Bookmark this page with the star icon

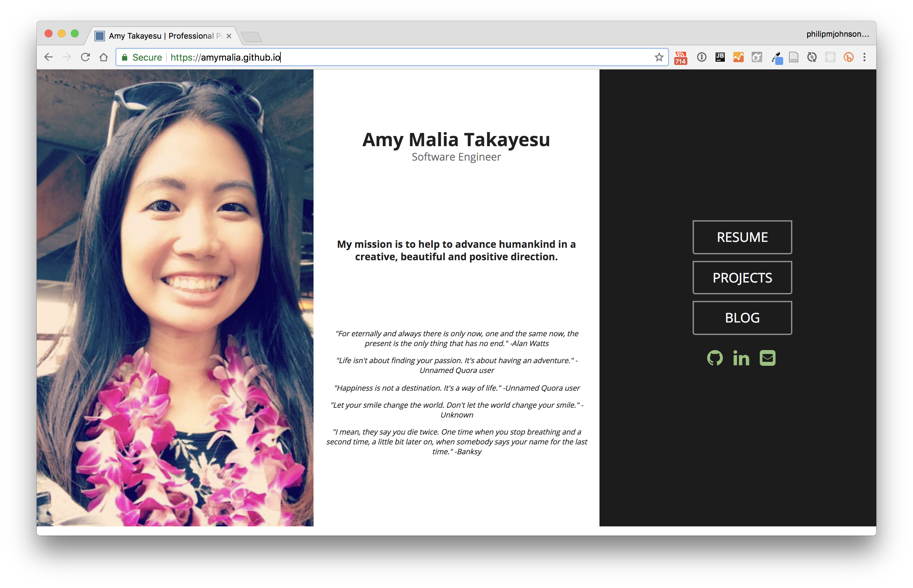(658, 57)
